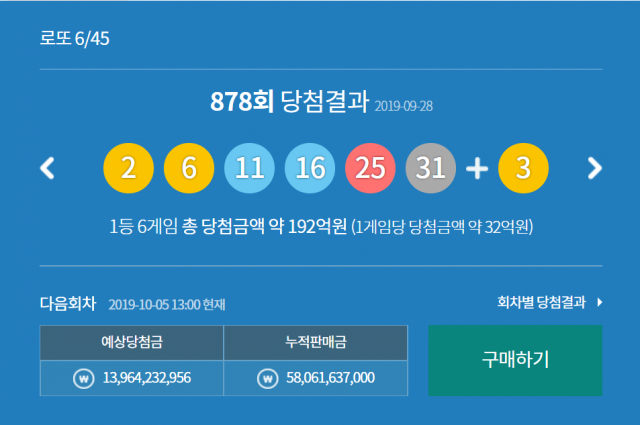Click the 예상당첨금 column header
The image size is (640, 425).
tap(132, 343)
